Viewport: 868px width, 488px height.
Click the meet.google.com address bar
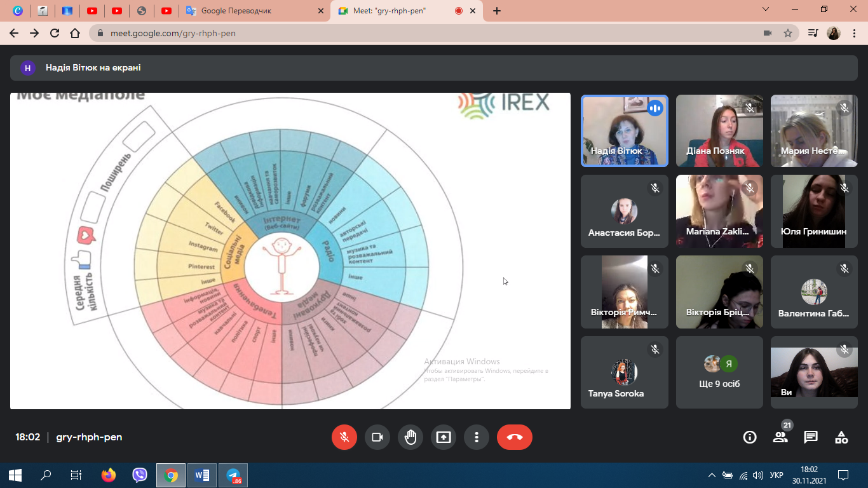coord(381,33)
